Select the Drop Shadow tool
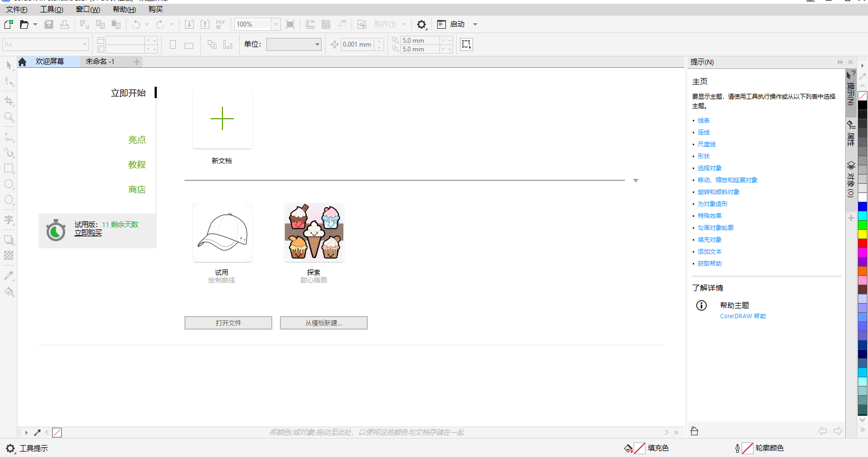 pyautogui.click(x=9, y=240)
